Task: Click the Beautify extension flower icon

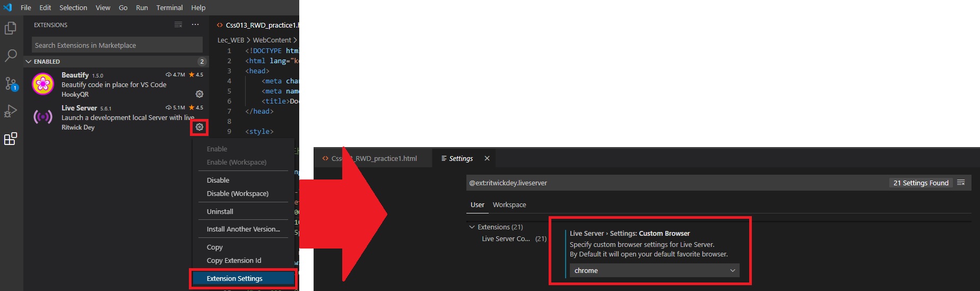Action: 43,84
